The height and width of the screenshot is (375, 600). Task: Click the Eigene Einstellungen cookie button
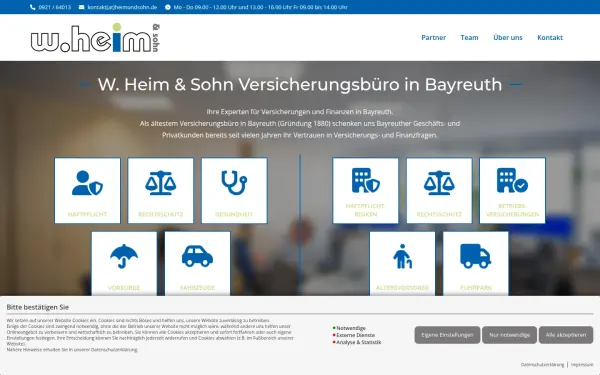point(447,335)
